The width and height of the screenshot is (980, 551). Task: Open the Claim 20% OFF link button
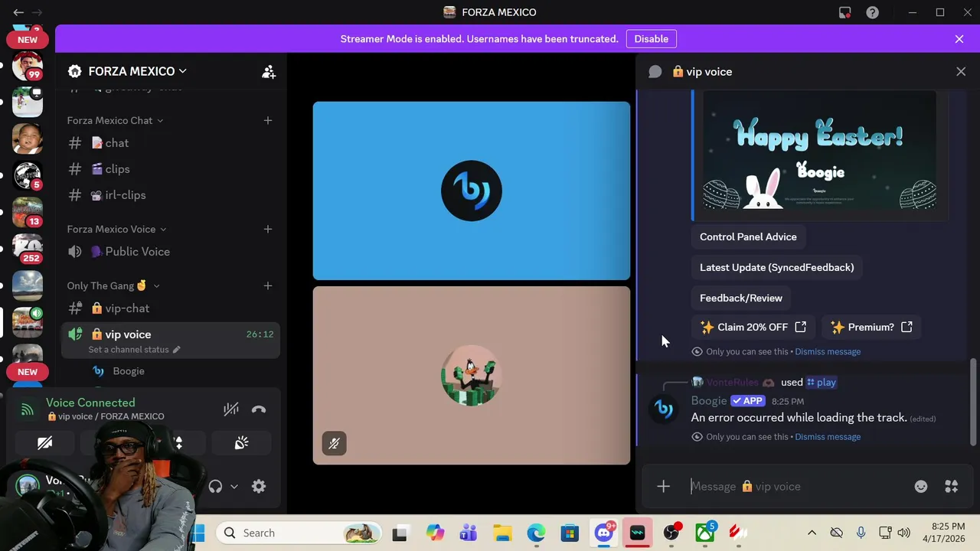753,327
